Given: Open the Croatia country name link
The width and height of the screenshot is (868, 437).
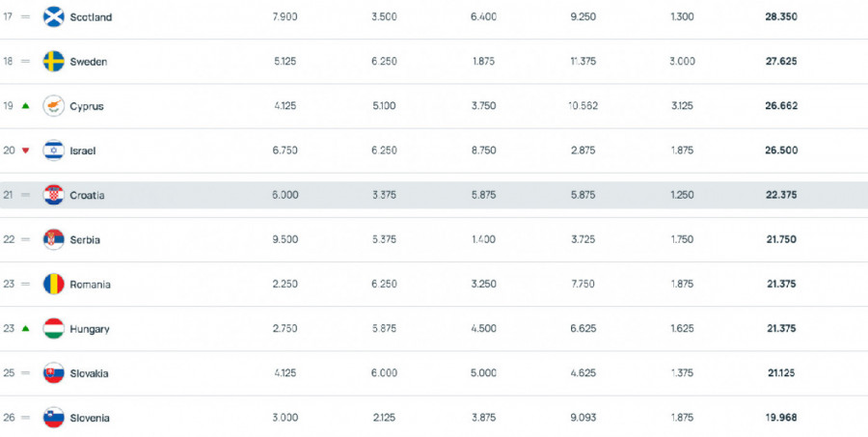Looking at the screenshot, I should click(87, 195).
